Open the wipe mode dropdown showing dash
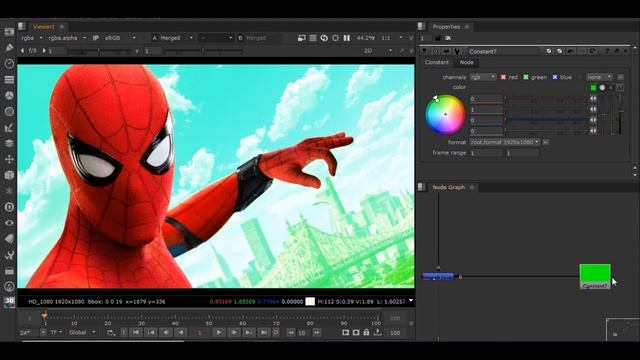Viewport: 640px width, 360px height. (216, 38)
